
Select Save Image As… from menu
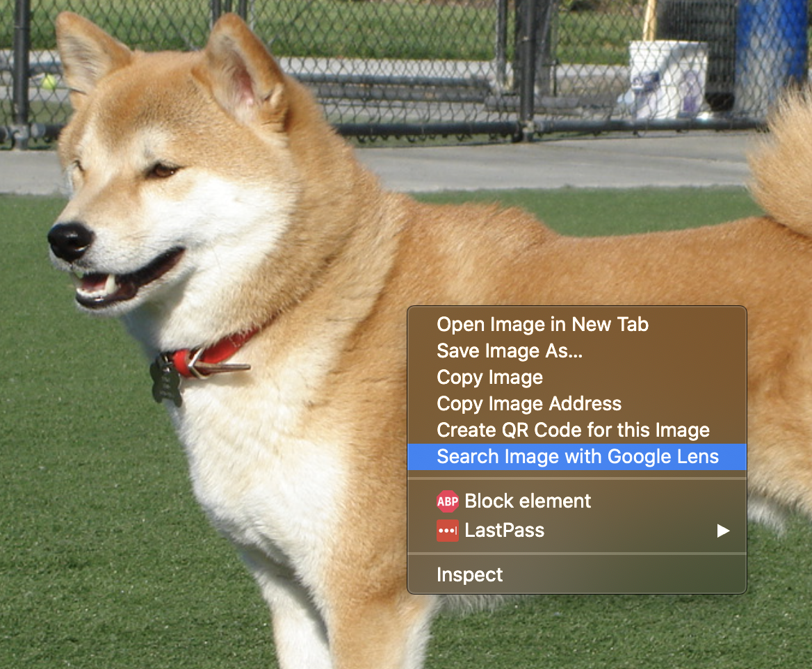click(509, 350)
